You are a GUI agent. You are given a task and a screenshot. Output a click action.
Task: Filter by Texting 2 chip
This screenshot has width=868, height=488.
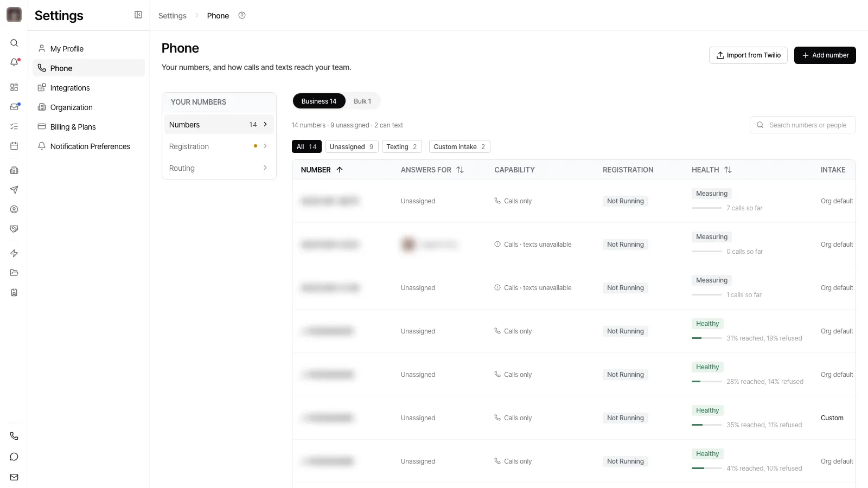[402, 147]
